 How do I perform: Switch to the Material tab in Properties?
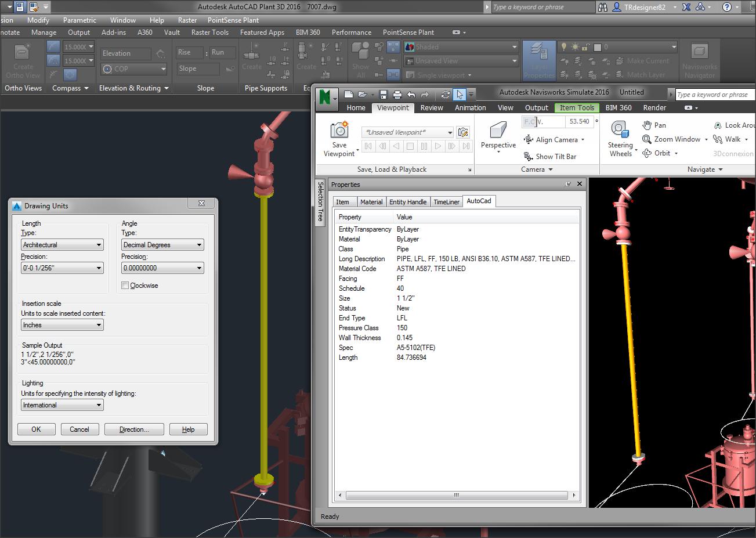pos(371,202)
